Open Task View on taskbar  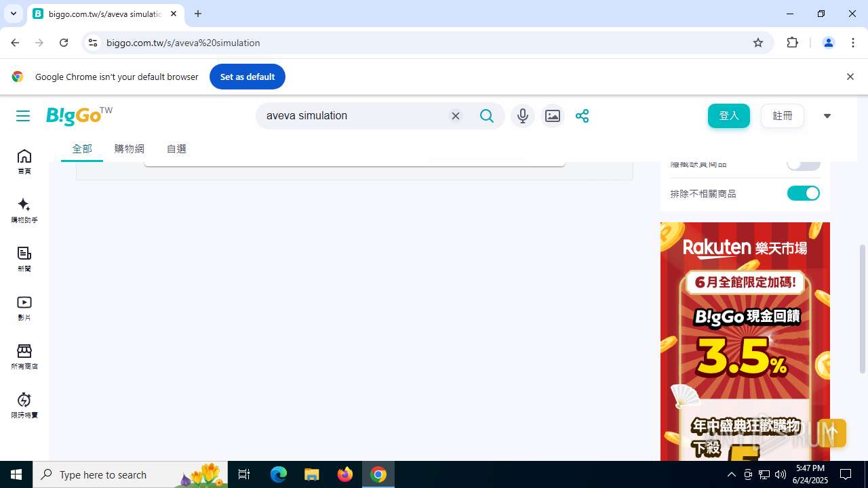coord(244,474)
